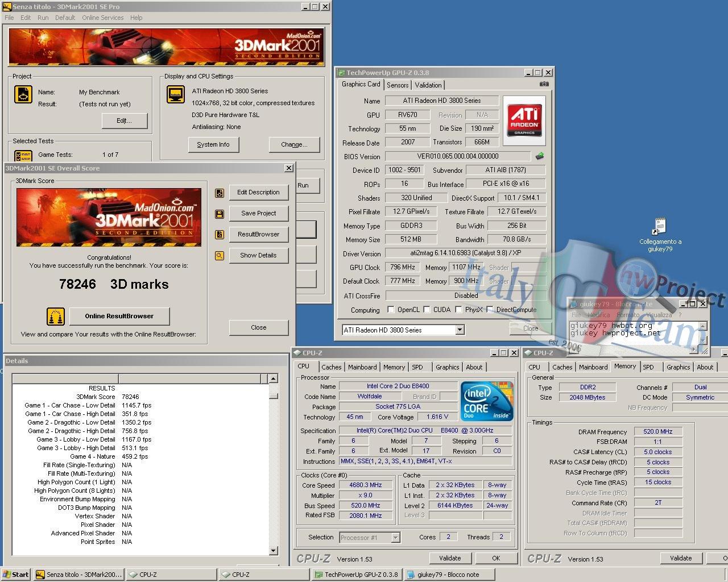Screen dimensions: 728x582
Task: Open the CPU tab in right CPU-Z window
Action: pyautogui.click(x=535, y=367)
